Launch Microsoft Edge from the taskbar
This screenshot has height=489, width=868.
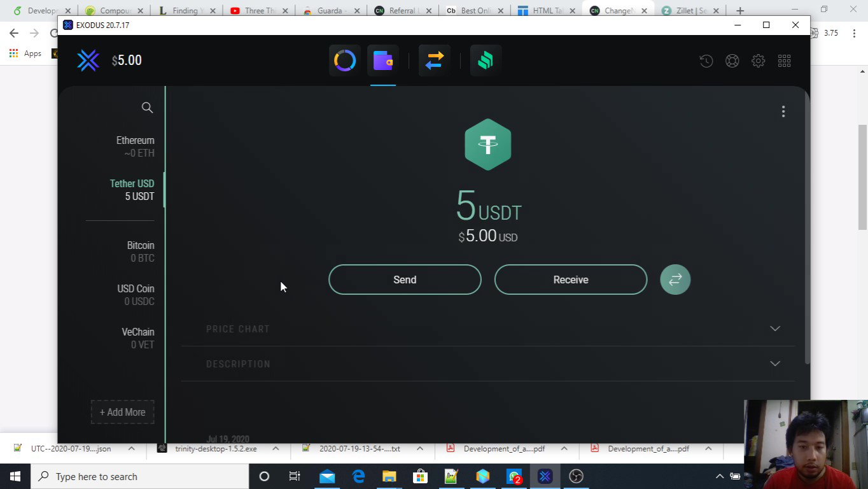358,476
